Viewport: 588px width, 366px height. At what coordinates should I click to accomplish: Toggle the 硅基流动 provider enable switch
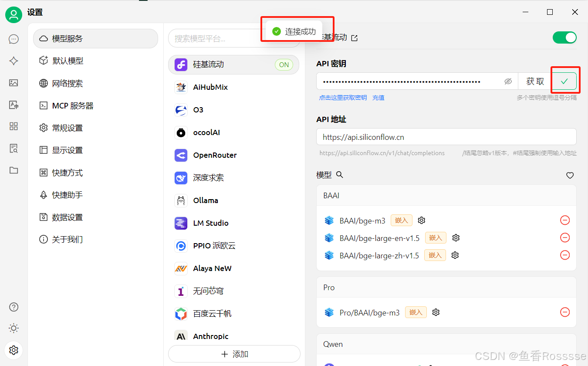tap(564, 37)
